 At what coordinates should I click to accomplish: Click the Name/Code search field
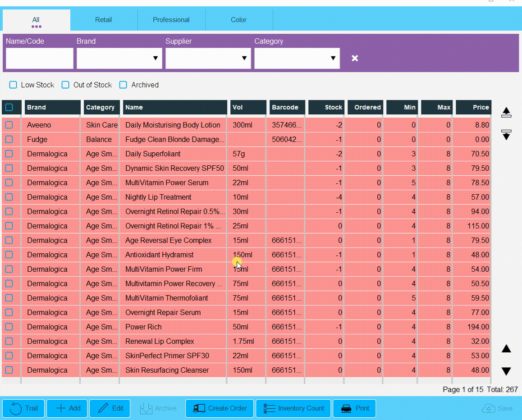pos(40,58)
